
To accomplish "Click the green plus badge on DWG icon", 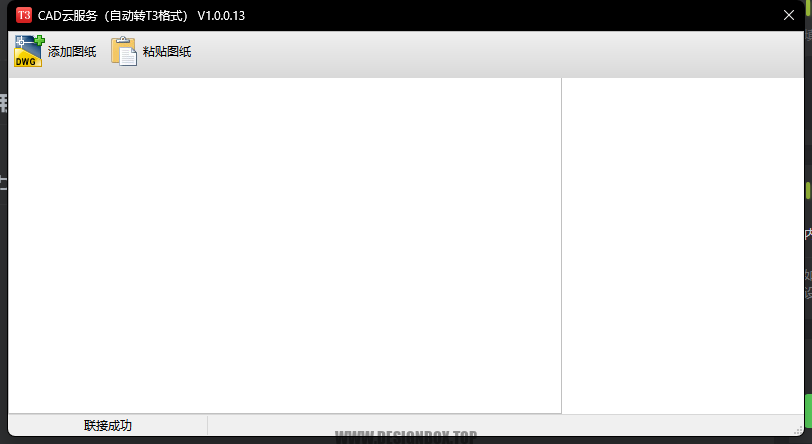I will (39, 40).
